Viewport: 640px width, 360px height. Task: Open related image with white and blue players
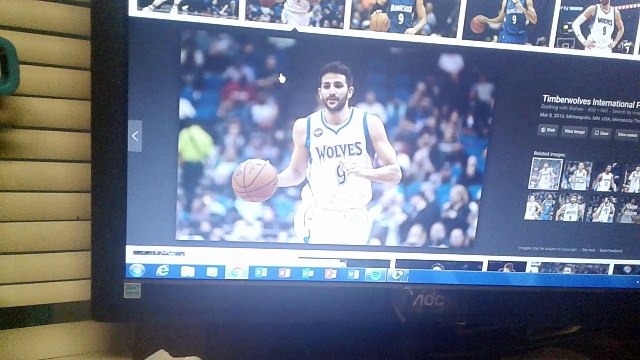click(x=540, y=207)
